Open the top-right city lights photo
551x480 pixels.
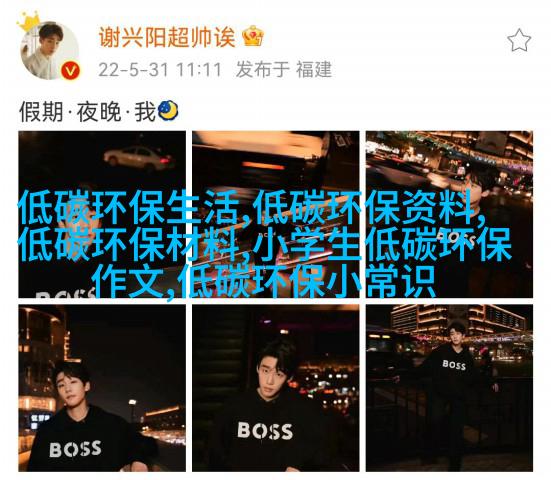449,214
